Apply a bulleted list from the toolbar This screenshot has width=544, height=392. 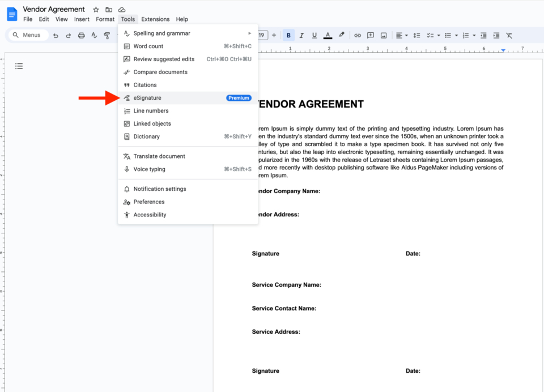tap(448, 35)
